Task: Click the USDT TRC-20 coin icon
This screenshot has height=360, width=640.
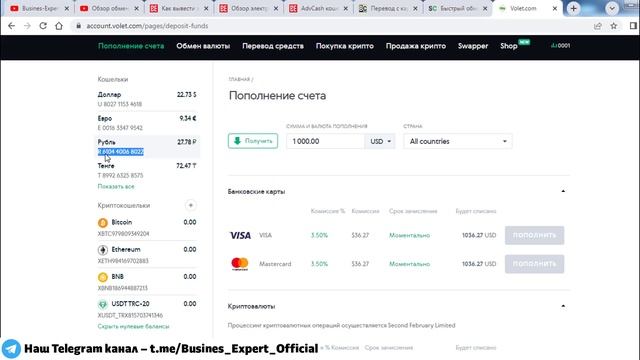Action: tap(103, 304)
